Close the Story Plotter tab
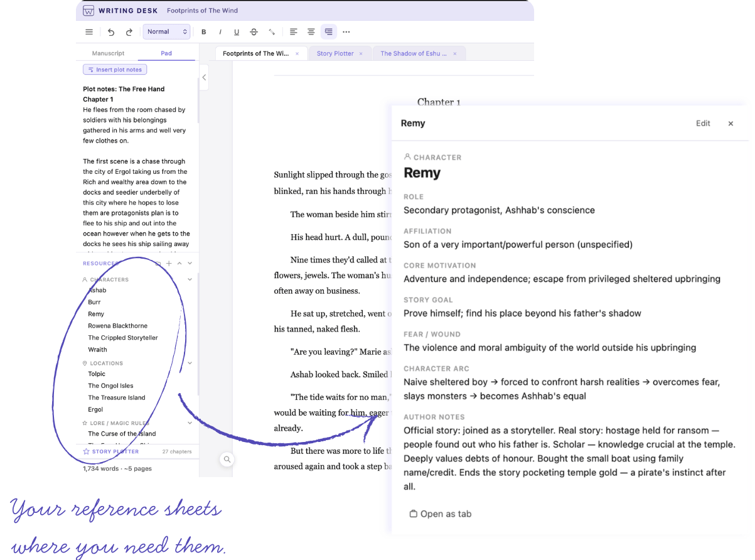 (x=361, y=54)
